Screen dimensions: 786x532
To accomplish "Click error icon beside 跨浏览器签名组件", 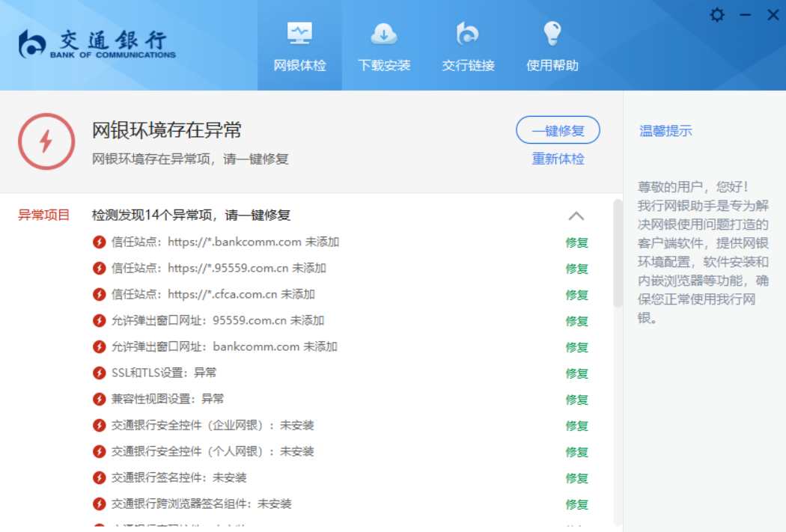I will (100, 504).
